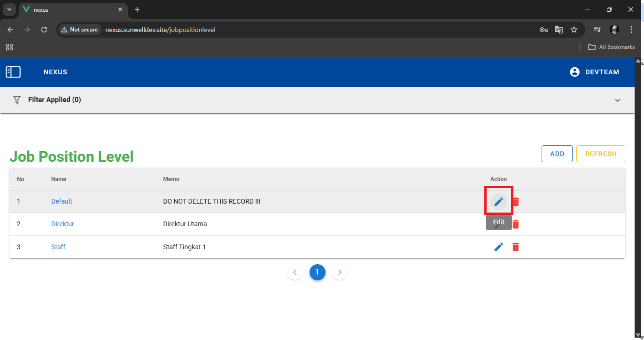Open a new browser tab
Viewport: 644px width, 340px height.
[137, 9]
